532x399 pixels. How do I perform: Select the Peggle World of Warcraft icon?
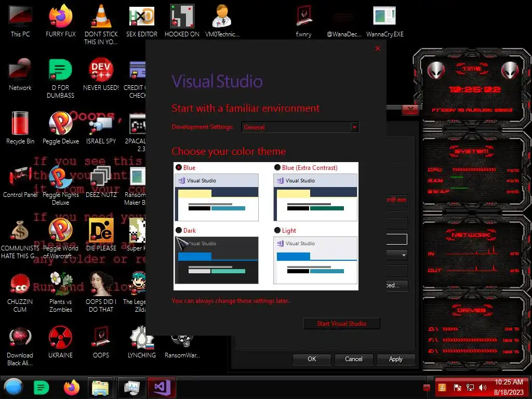(x=61, y=239)
